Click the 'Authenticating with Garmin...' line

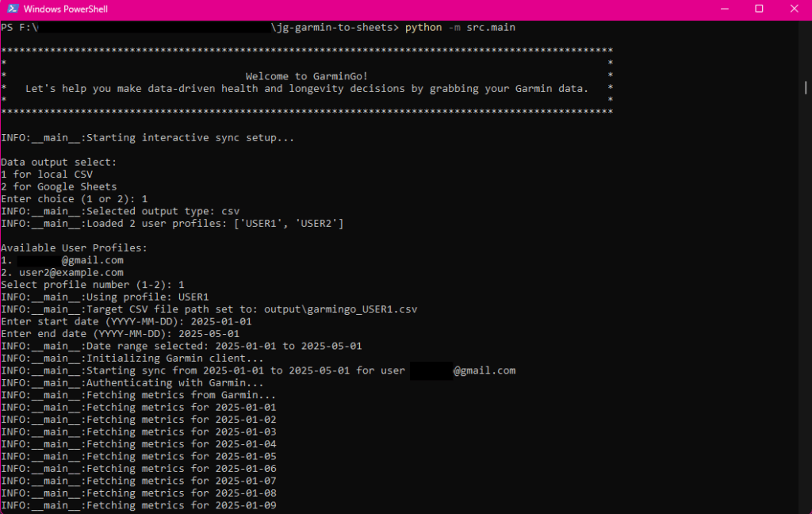[132, 383]
